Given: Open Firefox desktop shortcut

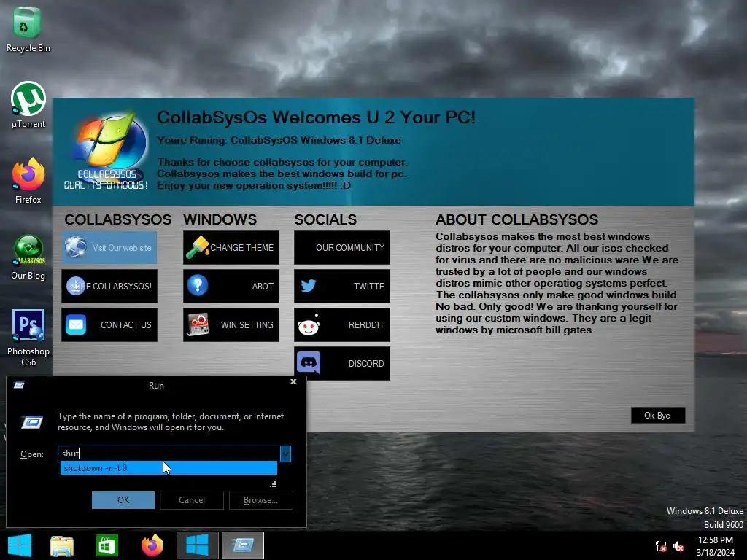Looking at the screenshot, I should [28, 181].
